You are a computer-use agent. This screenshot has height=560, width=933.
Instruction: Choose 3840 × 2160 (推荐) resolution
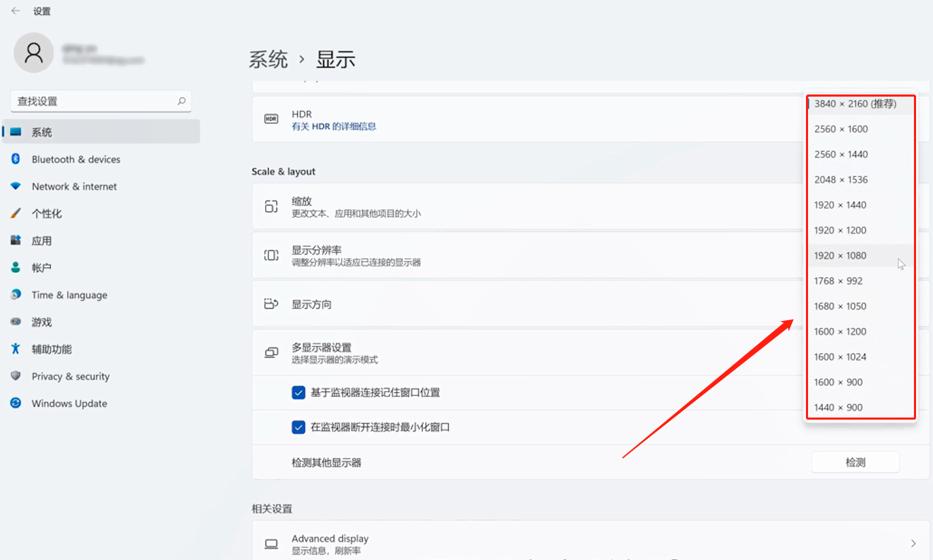[855, 104]
